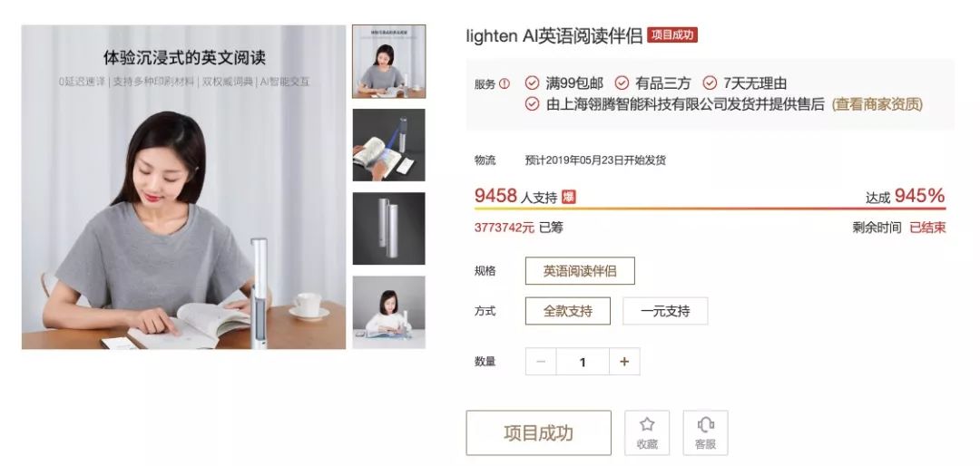Viewport: 980px width, 466px height.
Task: Click the info icon next to 服务
Action: pyautogui.click(x=505, y=83)
